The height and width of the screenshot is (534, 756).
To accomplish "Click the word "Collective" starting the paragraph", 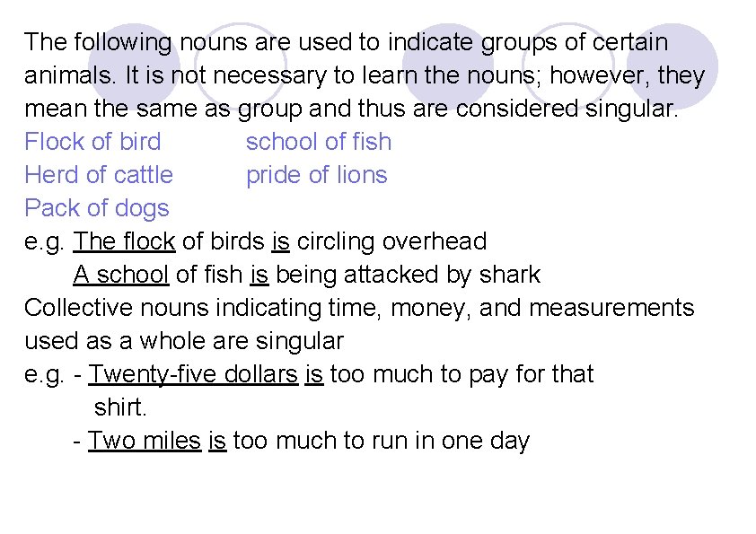I will (x=79, y=308).
